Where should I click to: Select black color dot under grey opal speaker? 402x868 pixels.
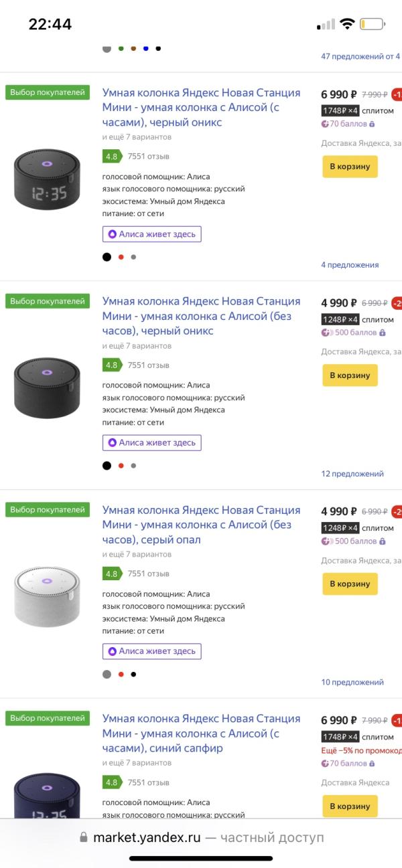click(x=133, y=675)
